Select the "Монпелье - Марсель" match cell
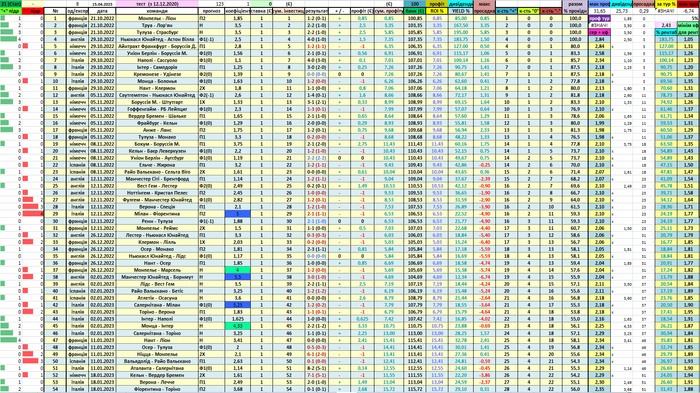Screen dimensions: 700x393 pos(157,270)
